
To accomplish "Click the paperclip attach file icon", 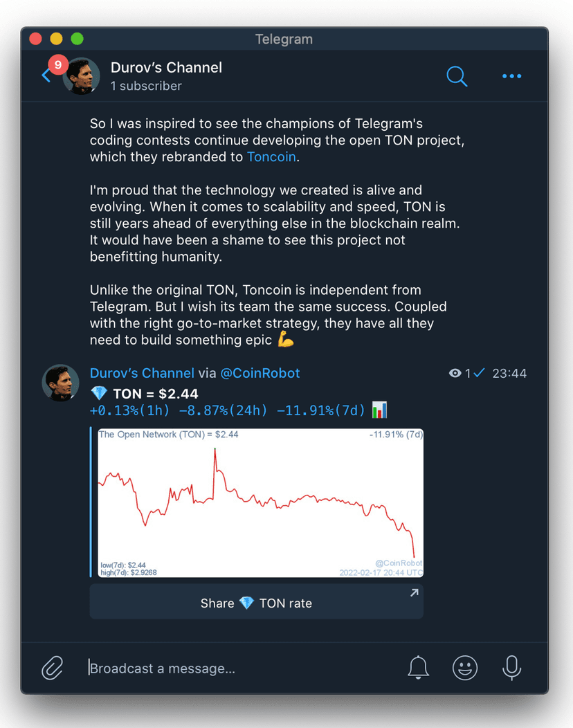I will coord(53,668).
